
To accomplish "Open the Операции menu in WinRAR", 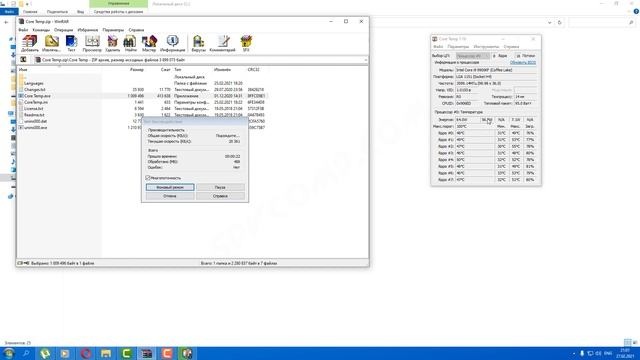I will tap(63, 30).
